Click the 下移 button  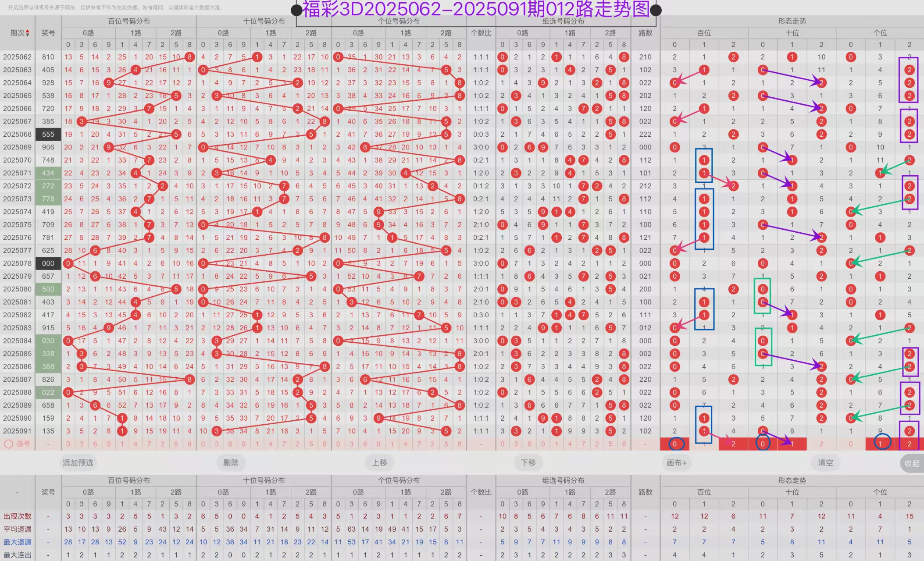coord(528,462)
